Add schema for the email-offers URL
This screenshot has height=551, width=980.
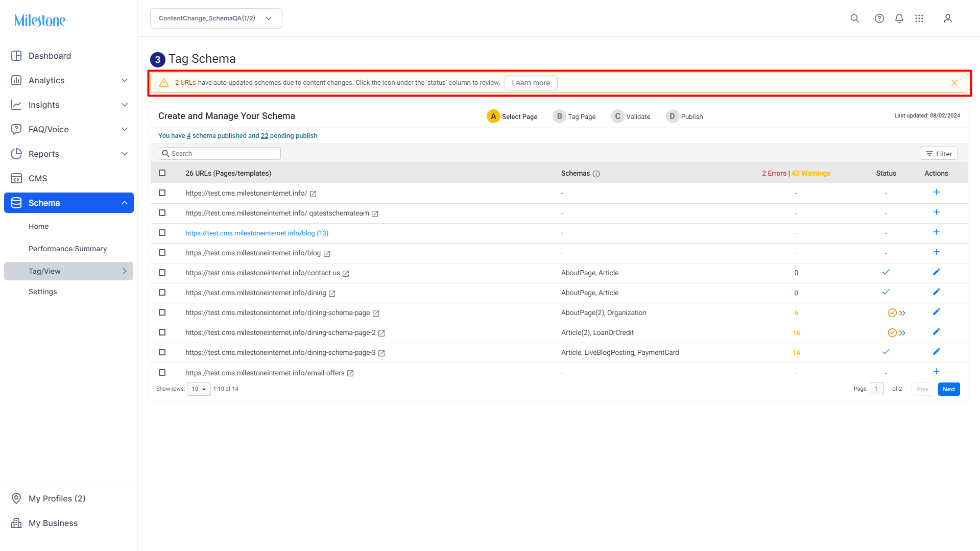[936, 372]
